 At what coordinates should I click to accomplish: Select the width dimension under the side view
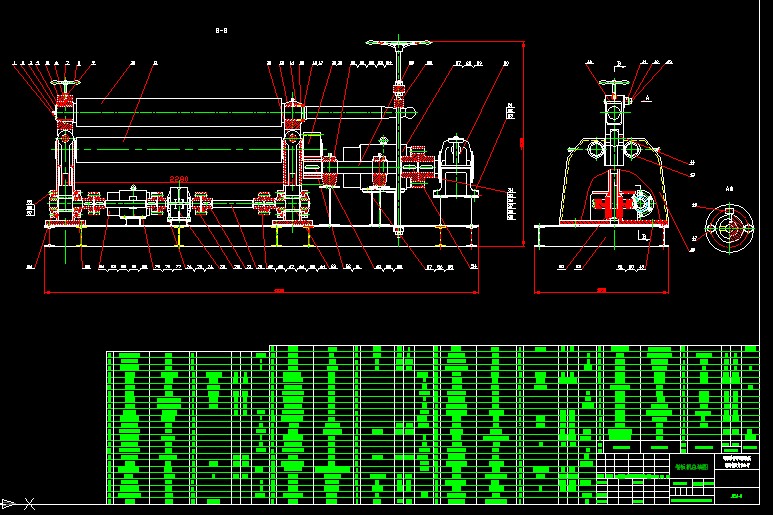[x=601, y=291]
